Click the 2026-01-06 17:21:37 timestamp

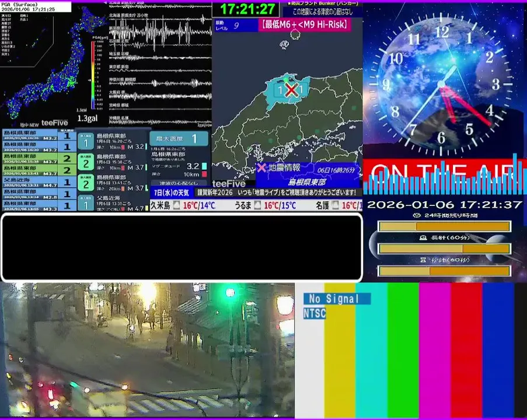(x=444, y=204)
